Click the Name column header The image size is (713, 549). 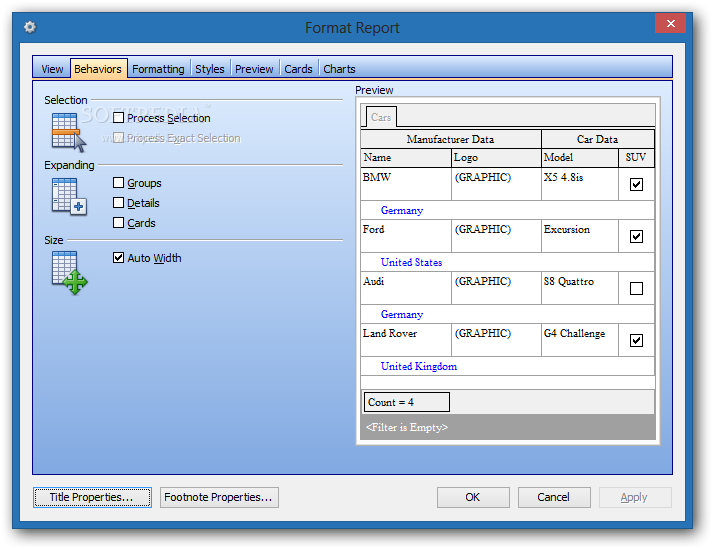pos(406,157)
